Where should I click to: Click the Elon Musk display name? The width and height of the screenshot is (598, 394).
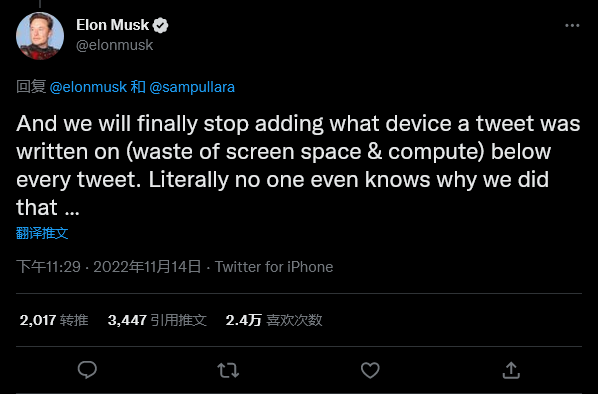(x=112, y=25)
